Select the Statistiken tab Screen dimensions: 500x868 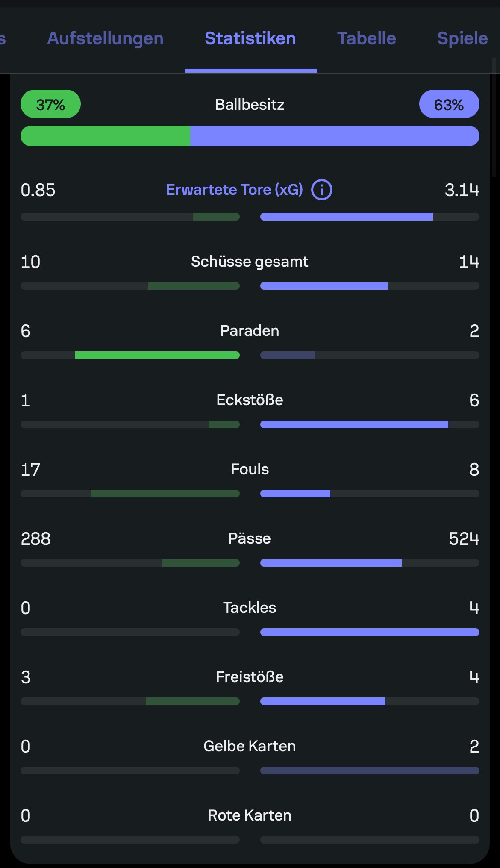250,38
